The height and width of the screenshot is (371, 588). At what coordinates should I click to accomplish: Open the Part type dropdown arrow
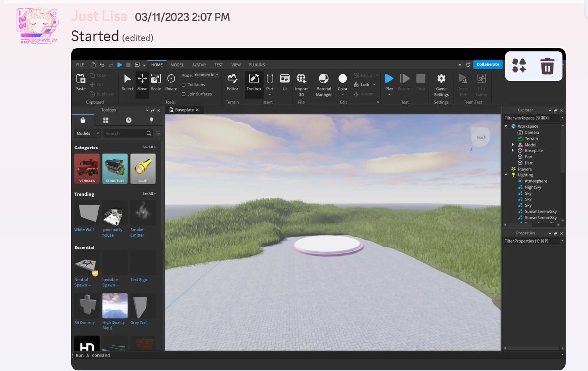pyautogui.click(x=270, y=95)
